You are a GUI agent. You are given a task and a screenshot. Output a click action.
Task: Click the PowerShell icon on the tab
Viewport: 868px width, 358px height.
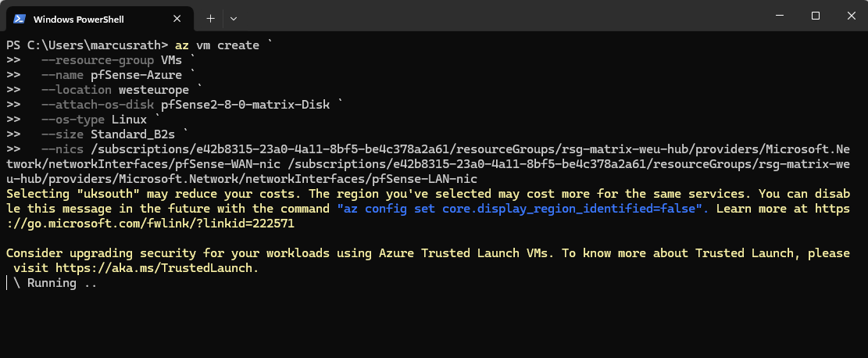pos(20,18)
